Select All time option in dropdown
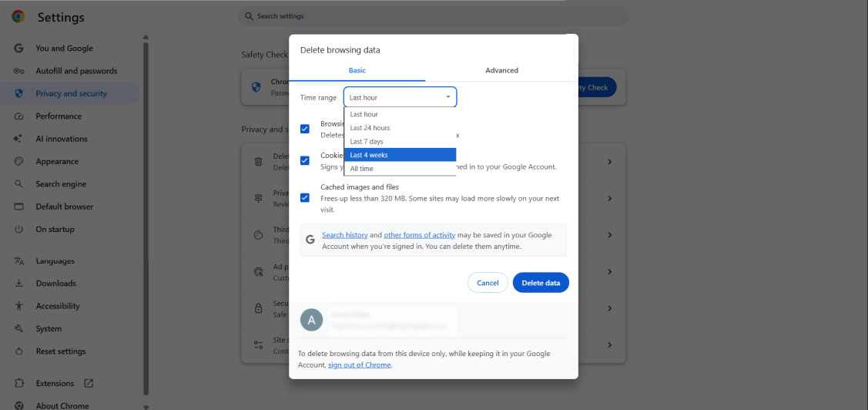 [x=400, y=169]
